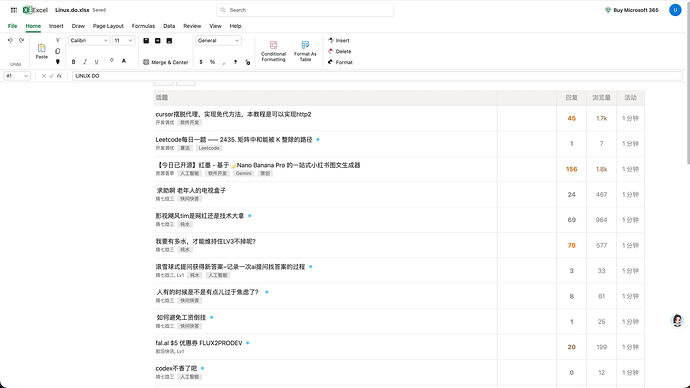690x388 pixels.
Task: Switch to the View tab
Action: click(x=215, y=26)
